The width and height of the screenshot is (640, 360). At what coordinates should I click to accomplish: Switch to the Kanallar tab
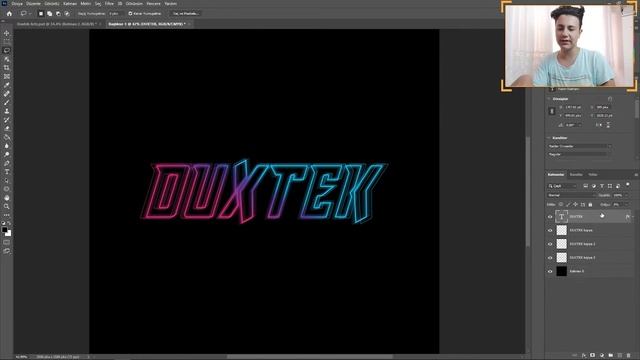(576, 175)
